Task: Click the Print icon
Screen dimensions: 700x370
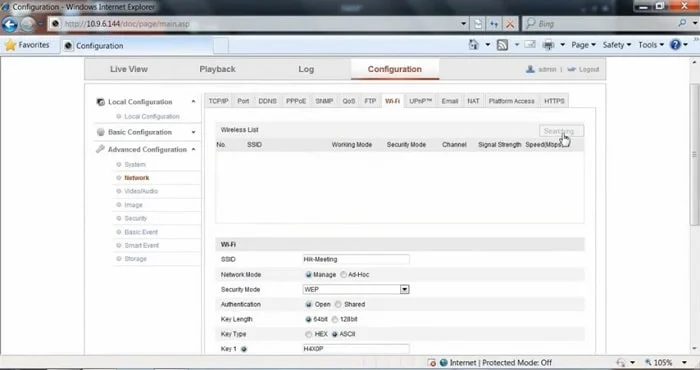Action: 548,45
